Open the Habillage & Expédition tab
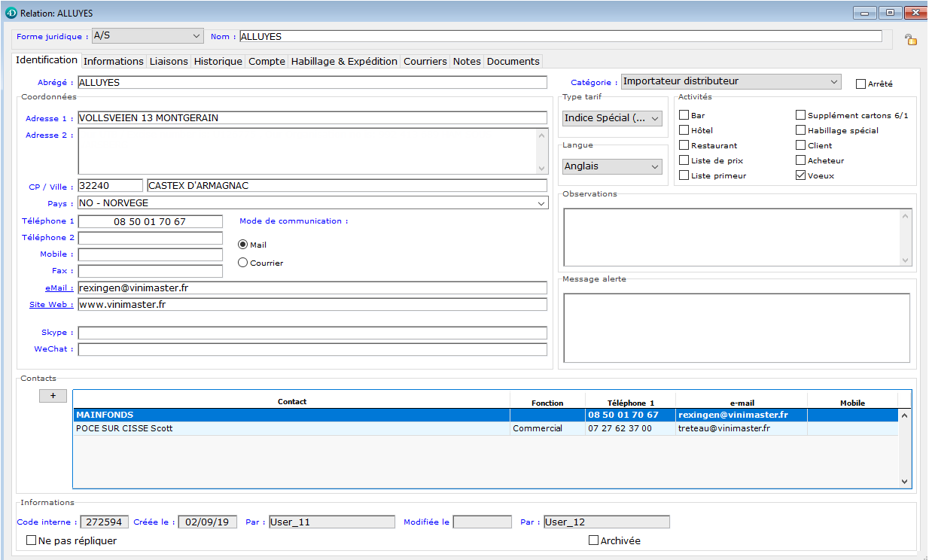 pyautogui.click(x=344, y=62)
